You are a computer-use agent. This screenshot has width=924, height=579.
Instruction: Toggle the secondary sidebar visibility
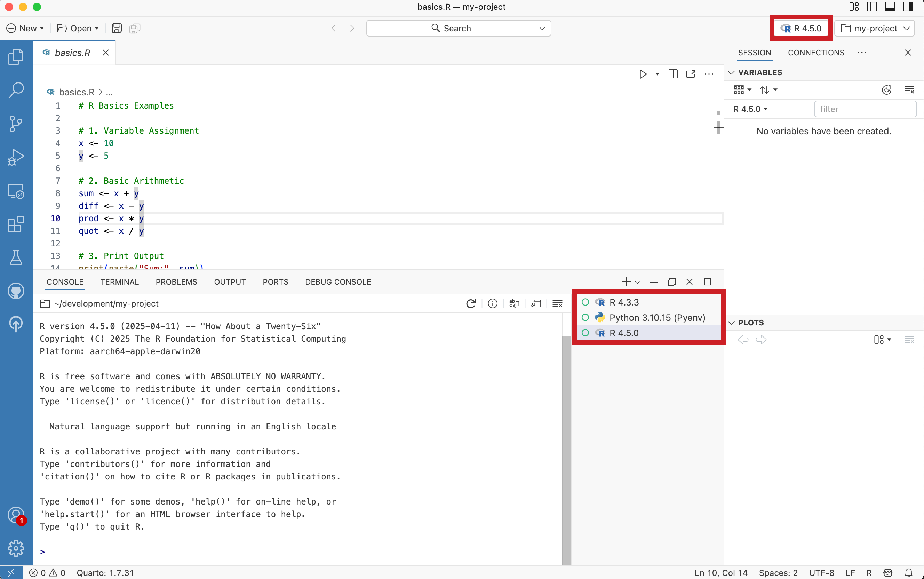908,7
